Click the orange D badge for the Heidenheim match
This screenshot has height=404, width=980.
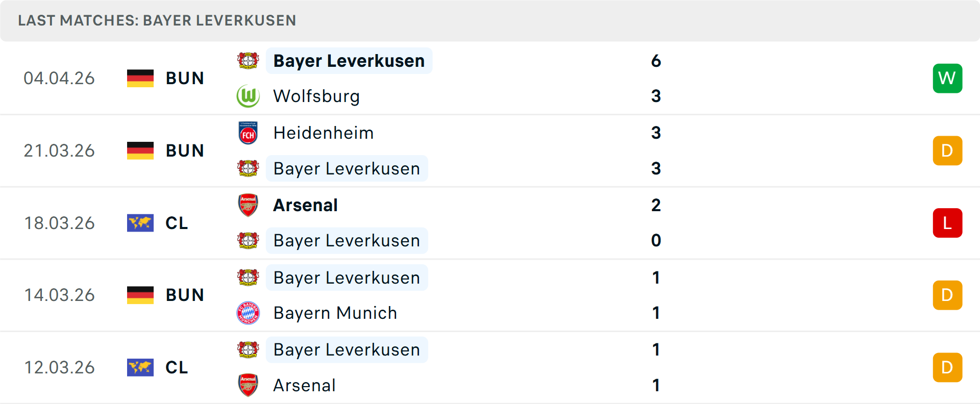pyautogui.click(x=947, y=150)
